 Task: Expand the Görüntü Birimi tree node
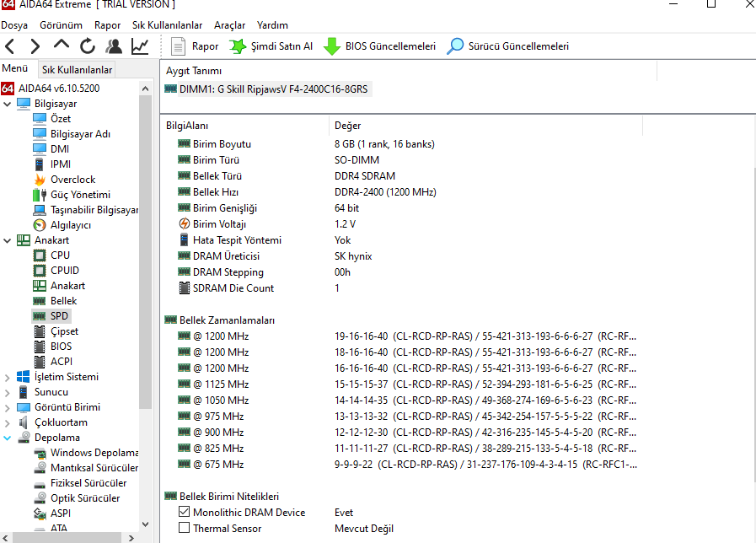point(8,407)
